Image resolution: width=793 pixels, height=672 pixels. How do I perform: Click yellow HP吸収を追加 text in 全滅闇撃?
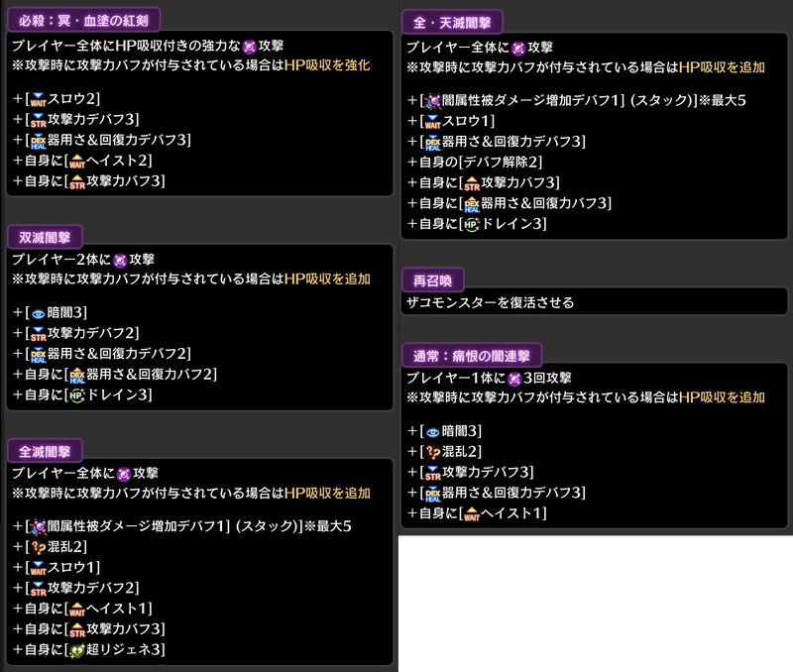(327, 493)
